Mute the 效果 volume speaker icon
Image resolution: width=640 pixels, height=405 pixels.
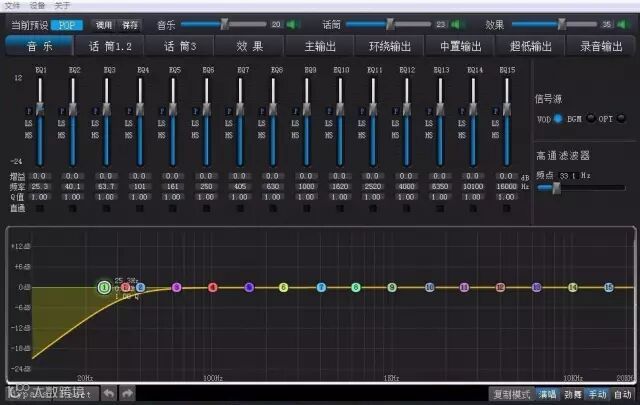pos(622,25)
